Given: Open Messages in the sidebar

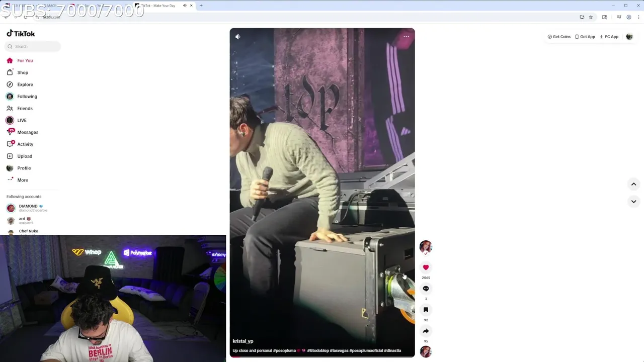Looking at the screenshot, I should pyautogui.click(x=28, y=132).
